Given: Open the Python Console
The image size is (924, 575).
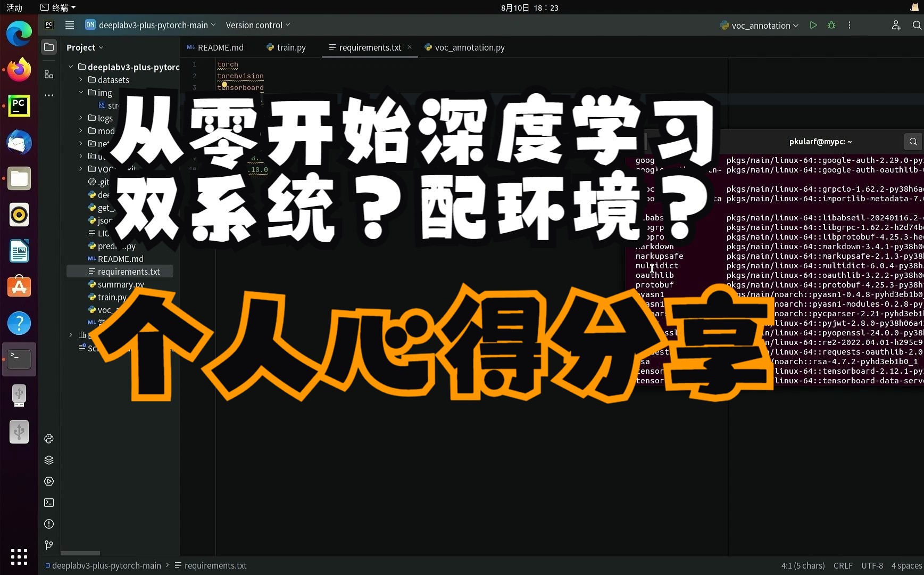Looking at the screenshot, I should [x=49, y=439].
